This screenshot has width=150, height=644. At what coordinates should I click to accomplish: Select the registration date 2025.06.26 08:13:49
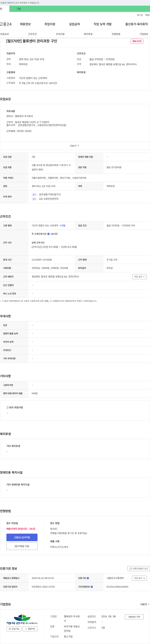pyautogui.click(x=43, y=578)
